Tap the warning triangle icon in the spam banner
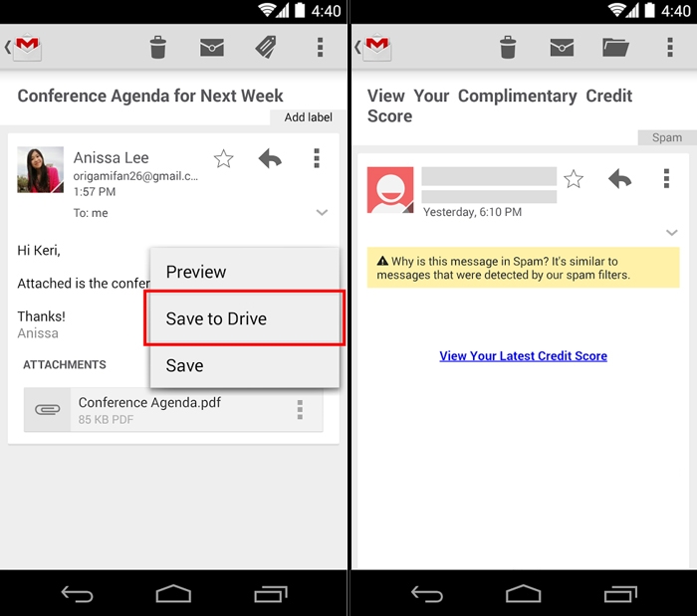This screenshot has width=697, height=616. 382,261
